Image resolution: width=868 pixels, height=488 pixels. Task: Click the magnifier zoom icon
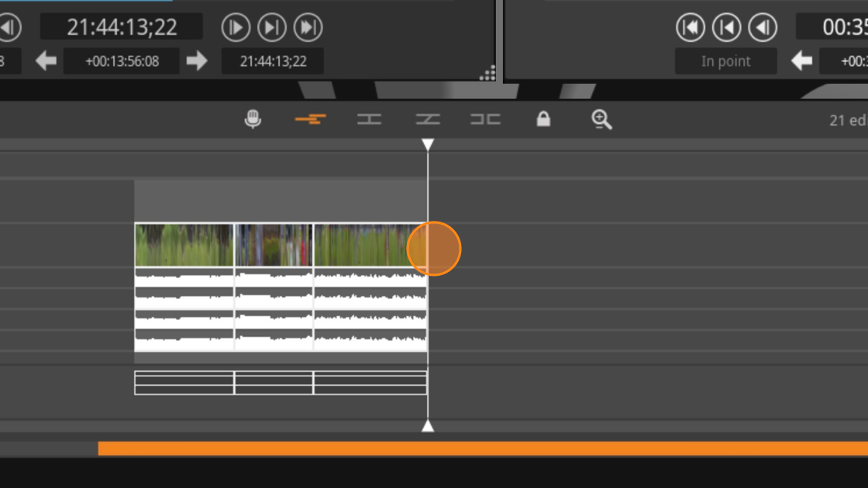tap(601, 119)
